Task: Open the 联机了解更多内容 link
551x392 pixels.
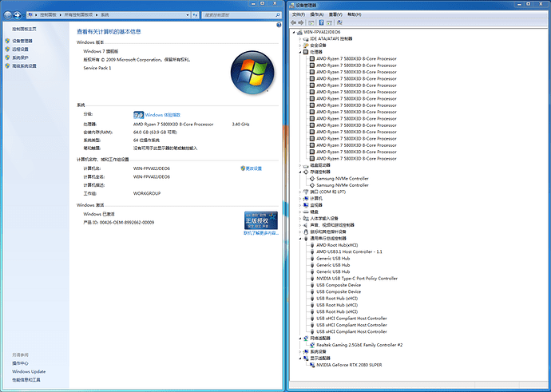Action: pyautogui.click(x=261, y=233)
